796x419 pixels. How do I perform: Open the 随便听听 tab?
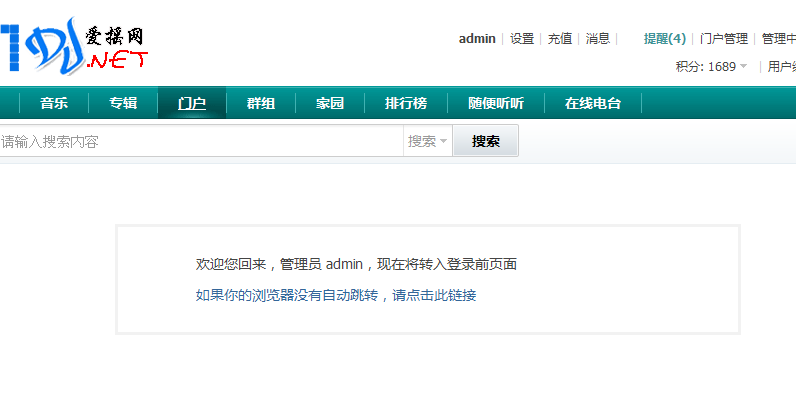pos(496,103)
